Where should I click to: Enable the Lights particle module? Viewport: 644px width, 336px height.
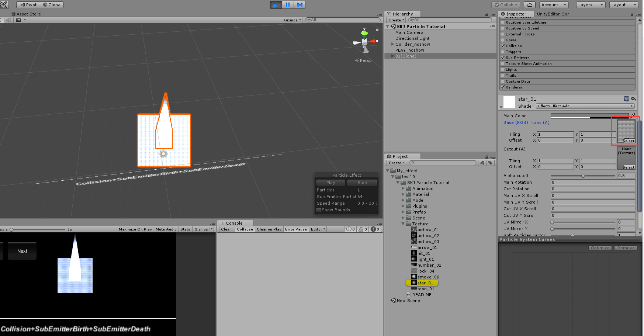(502, 69)
